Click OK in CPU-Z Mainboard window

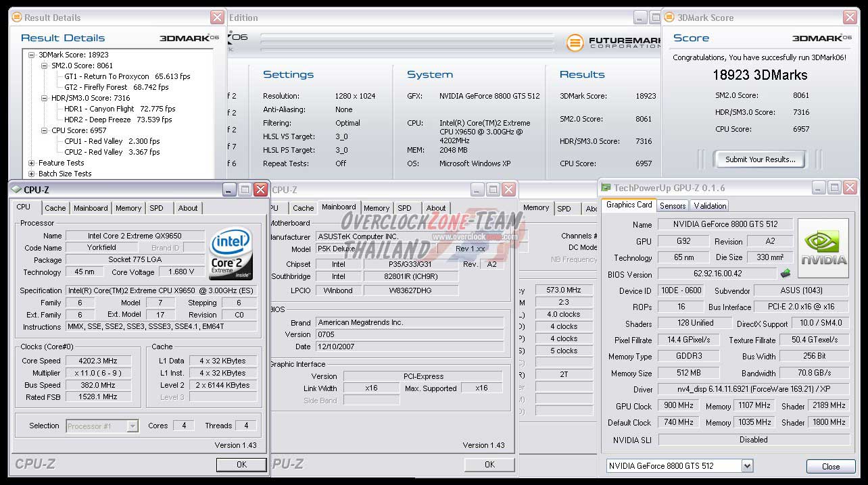489,465
